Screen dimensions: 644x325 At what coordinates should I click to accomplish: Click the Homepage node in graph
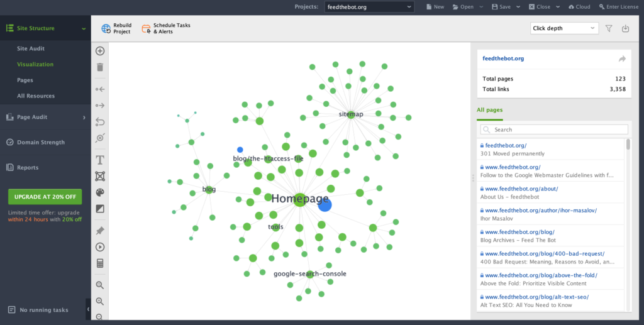click(300, 200)
